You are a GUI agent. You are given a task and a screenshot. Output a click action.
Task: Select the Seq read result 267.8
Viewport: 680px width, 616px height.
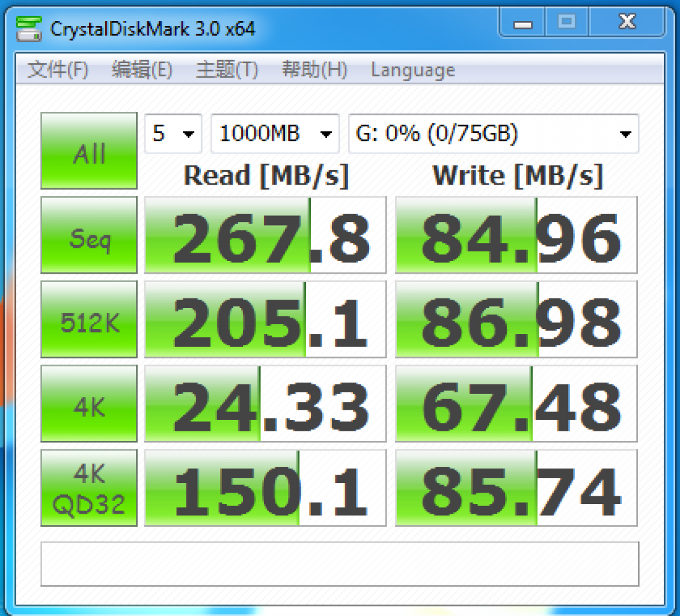click(265, 235)
